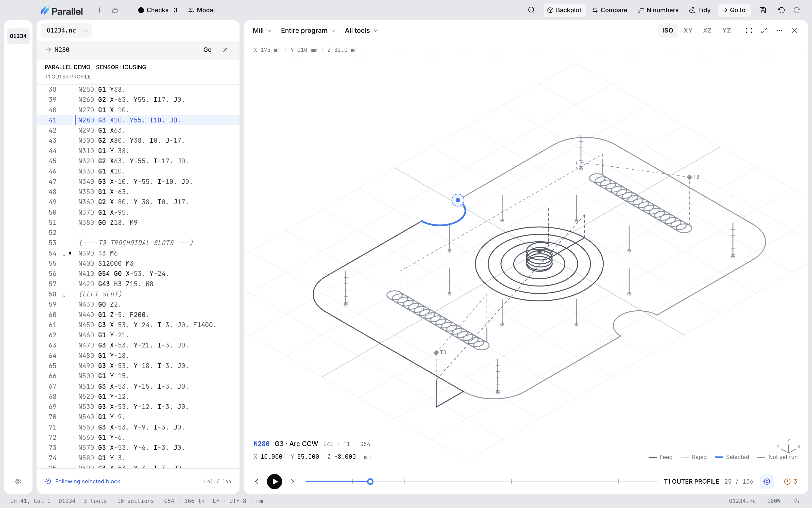Open All tools filter dropdown
Viewport: 812px width, 508px height.
pos(361,30)
